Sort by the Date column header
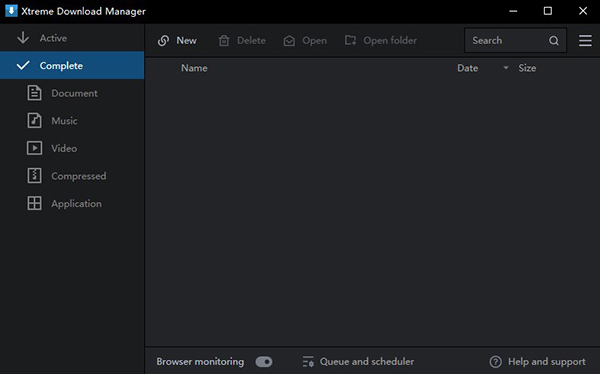The width and height of the screenshot is (600, 374). 468,68
